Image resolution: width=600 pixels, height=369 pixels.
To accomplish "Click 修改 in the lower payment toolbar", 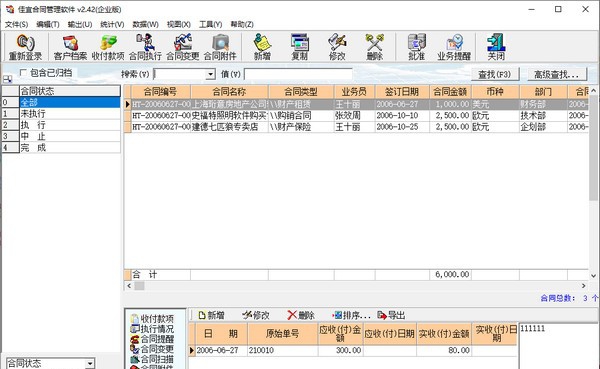I will 256,315.
